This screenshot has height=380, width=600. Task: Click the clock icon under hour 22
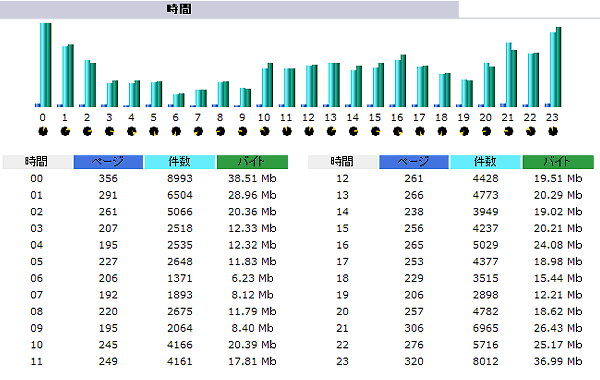click(x=530, y=132)
